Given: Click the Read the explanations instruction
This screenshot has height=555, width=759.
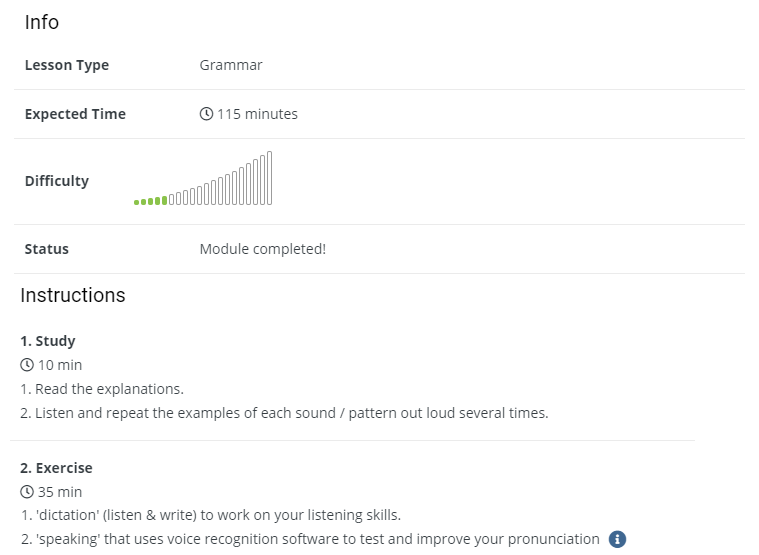Looking at the screenshot, I should pos(102,389).
